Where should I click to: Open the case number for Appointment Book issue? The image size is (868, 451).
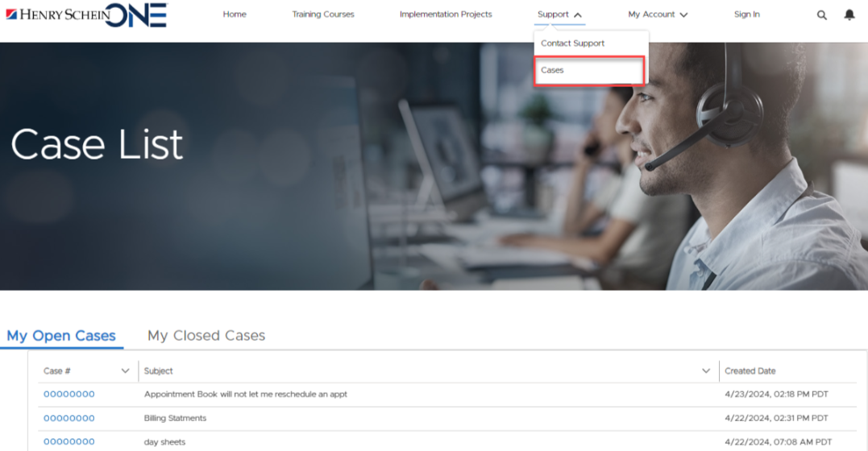point(69,395)
